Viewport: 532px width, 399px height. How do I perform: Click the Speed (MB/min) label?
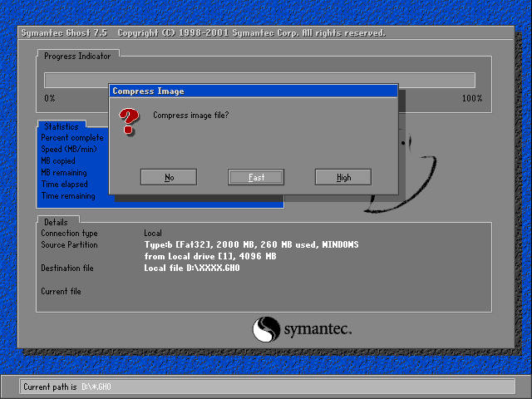(x=69, y=150)
